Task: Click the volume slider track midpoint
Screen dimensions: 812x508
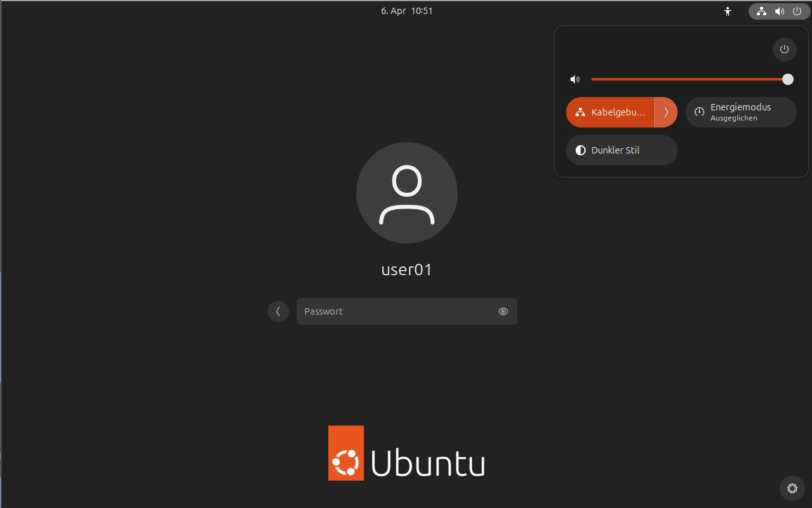Action: 689,79
